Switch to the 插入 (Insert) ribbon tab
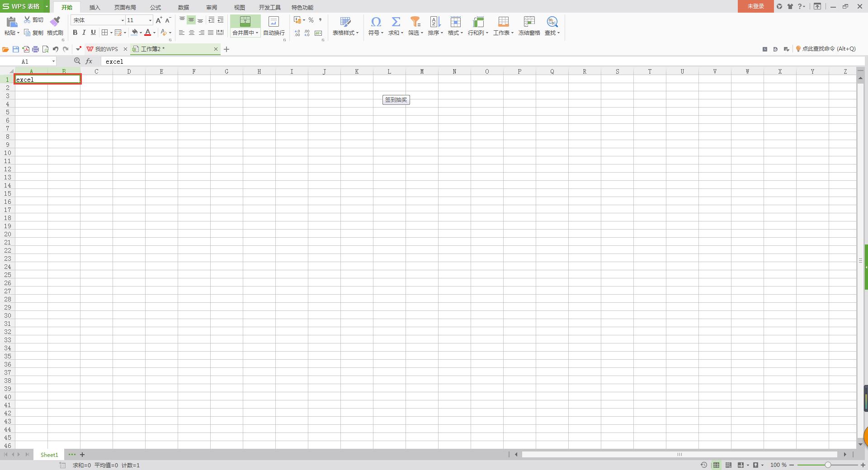The width and height of the screenshot is (868, 470). pos(94,7)
